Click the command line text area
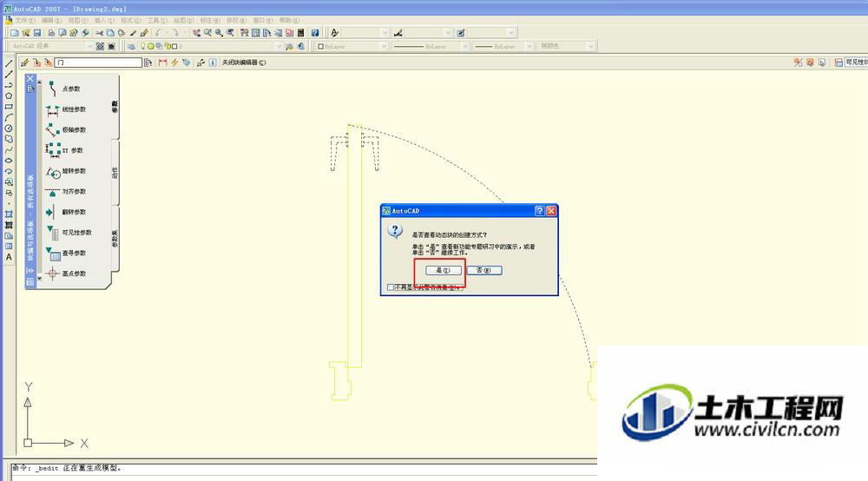868x481 pixels. click(303, 468)
